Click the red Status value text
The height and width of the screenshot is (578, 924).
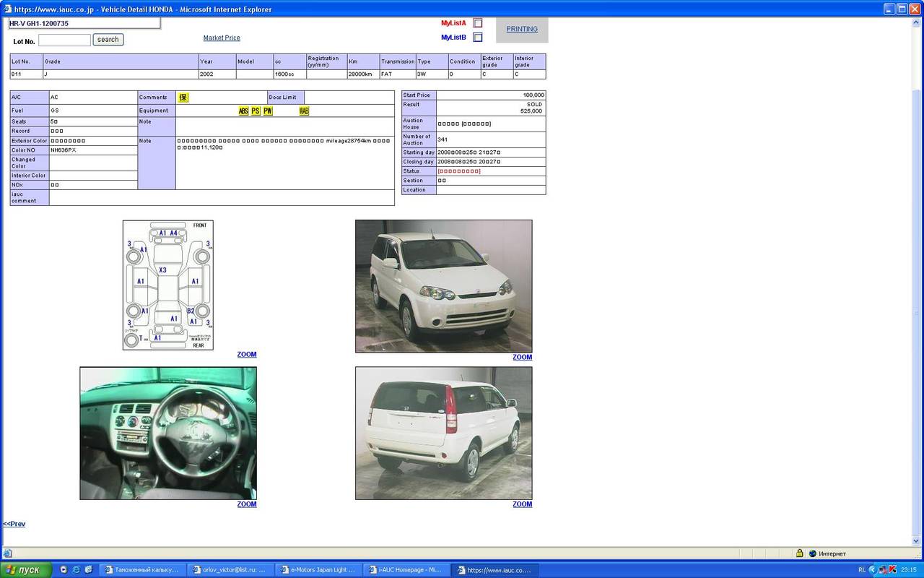point(459,171)
